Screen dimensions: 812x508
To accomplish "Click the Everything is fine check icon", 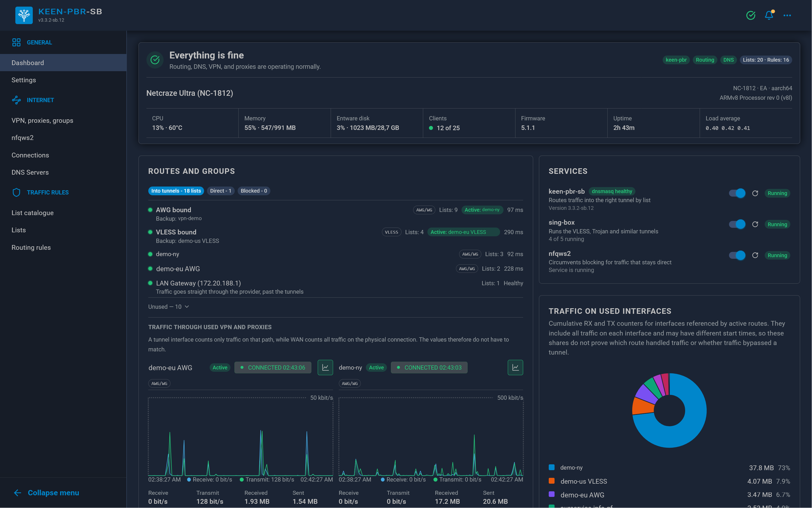I will click(155, 60).
